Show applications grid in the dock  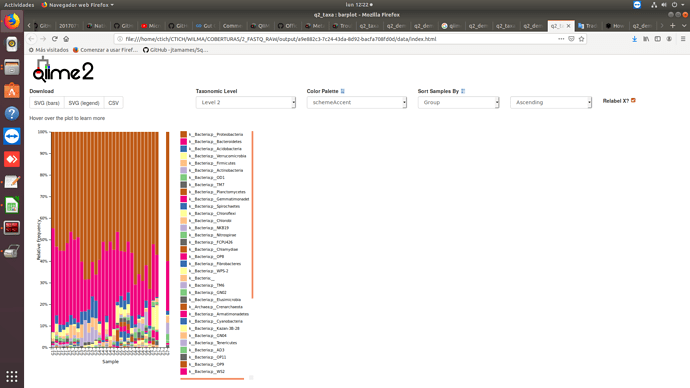[12, 376]
